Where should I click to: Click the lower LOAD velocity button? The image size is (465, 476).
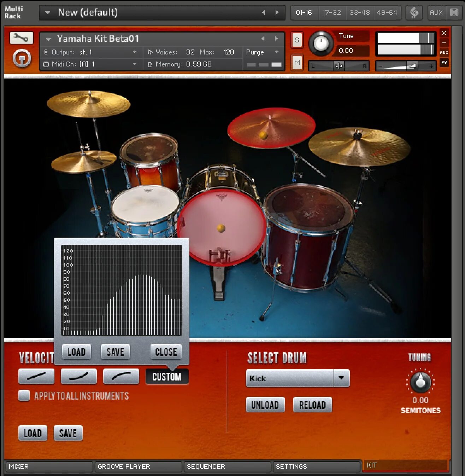(x=33, y=433)
